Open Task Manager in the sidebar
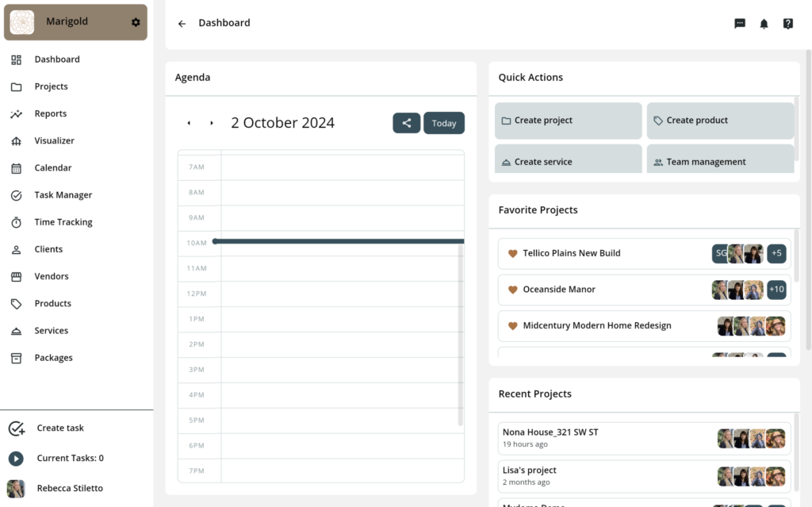 click(63, 195)
